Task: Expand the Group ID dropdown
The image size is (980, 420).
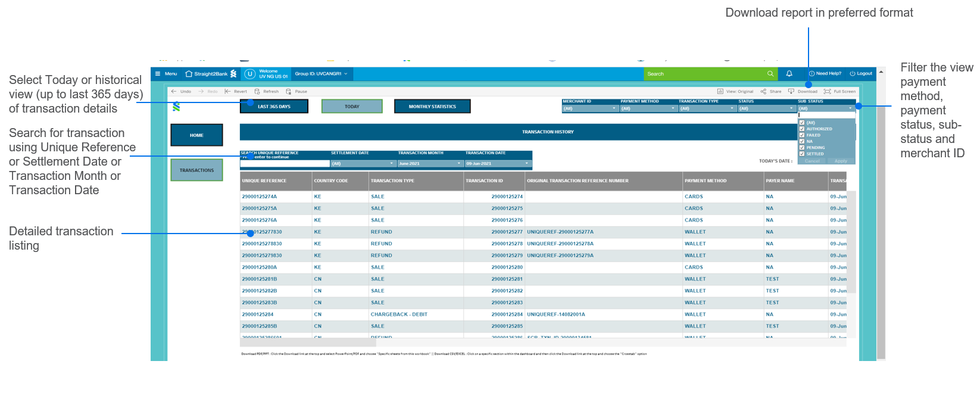Action: tap(345, 74)
